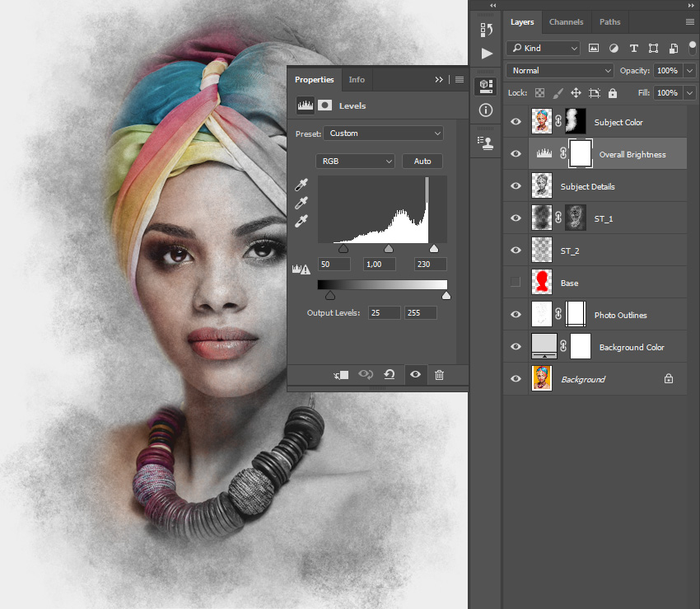
Task: Click the histogram warning recalculate icon
Action: pos(301,269)
